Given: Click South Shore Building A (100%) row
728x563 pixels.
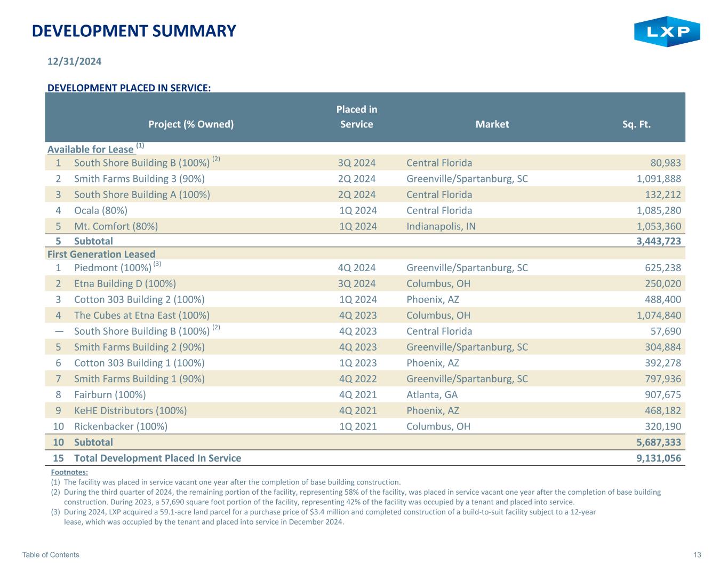Looking at the screenshot, I should [x=365, y=195].
